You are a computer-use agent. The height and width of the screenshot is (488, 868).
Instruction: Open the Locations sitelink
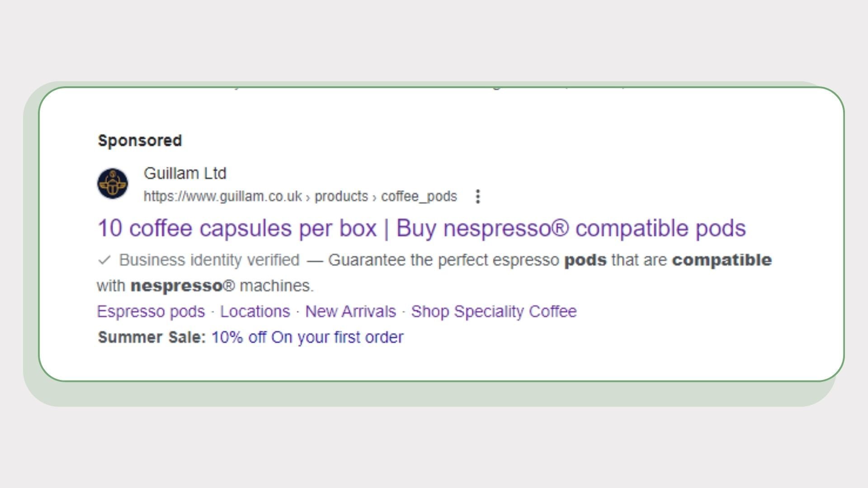coord(255,312)
